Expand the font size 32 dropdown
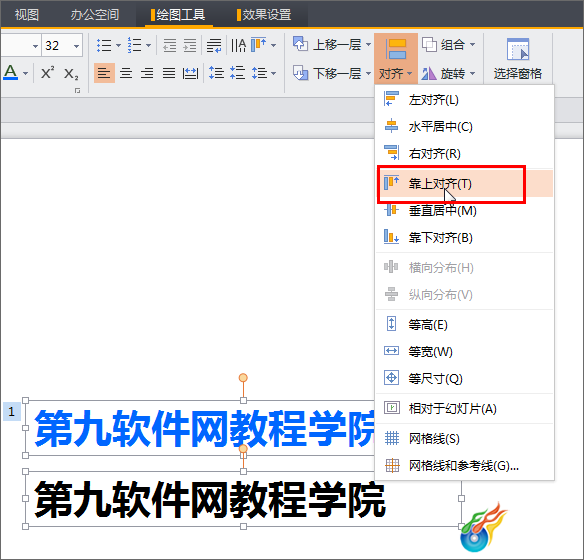Image resolution: width=584 pixels, height=560 pixels. 76,46
